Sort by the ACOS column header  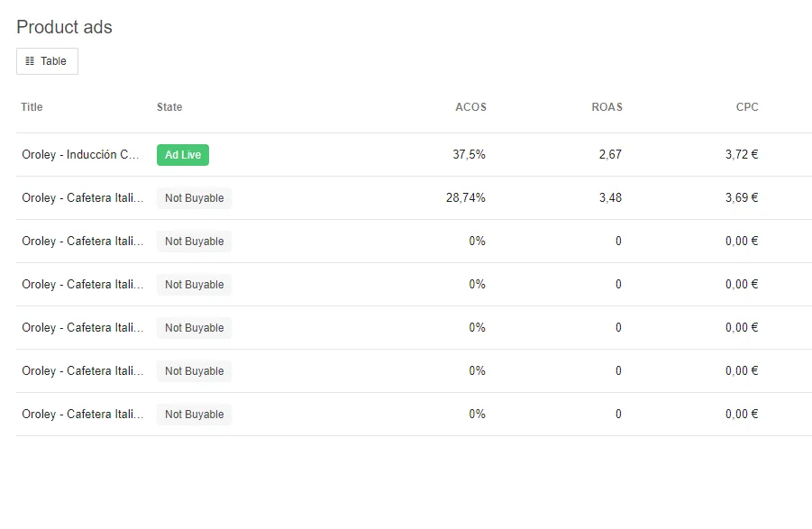click(470, 107)
